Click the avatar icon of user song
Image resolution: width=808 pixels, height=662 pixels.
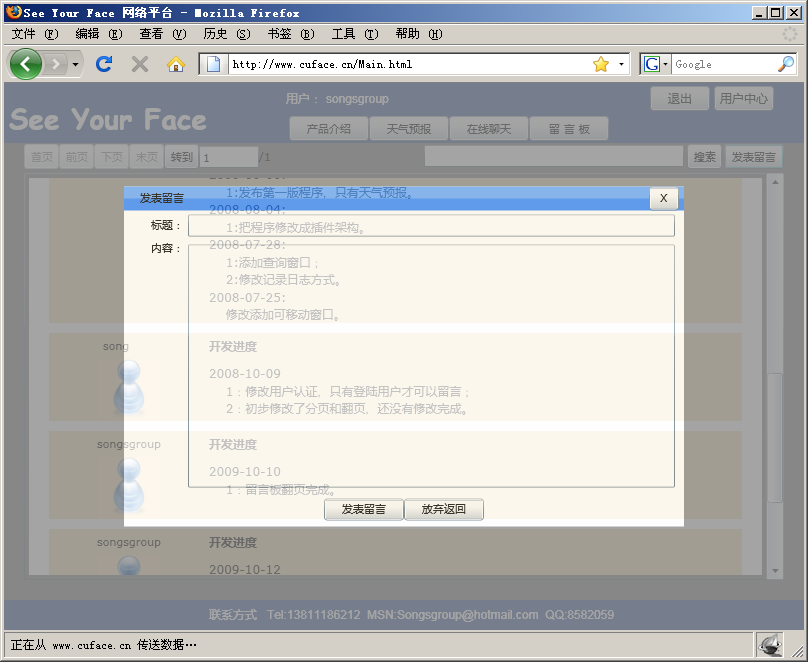(x=129, y=386)
